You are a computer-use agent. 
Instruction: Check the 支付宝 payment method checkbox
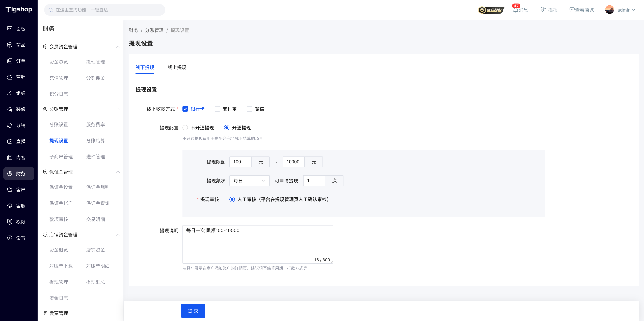pos(217,109)
